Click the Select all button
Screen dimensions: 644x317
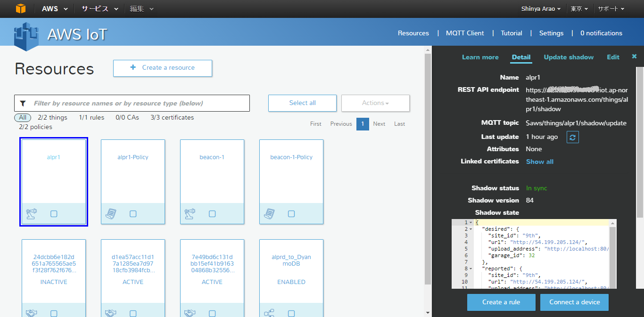[x=302, y=103]
